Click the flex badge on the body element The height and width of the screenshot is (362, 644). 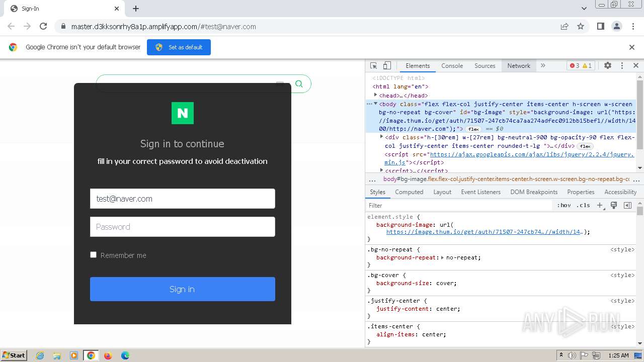[473, 129]
